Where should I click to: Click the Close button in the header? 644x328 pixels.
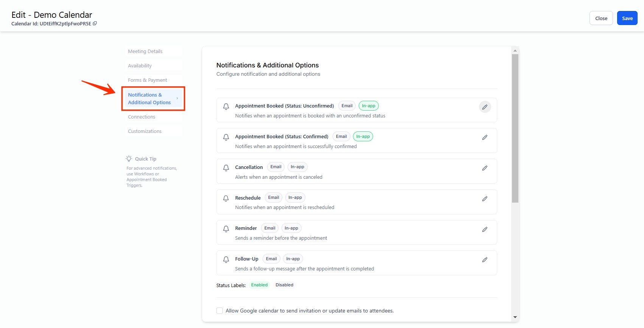click(601, 18)
